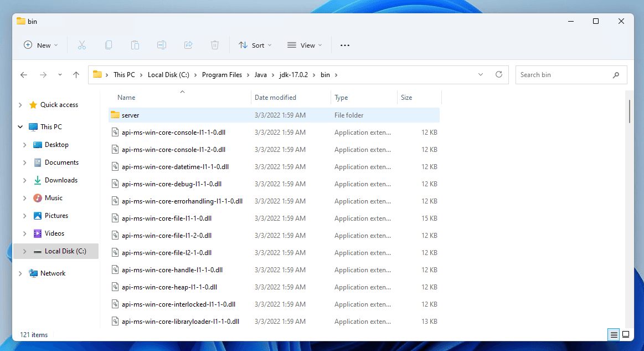Select api-ms-win-core-console-l1-2-0.dll file
Screen dimensions: 644x351
(x=274, y=150)
